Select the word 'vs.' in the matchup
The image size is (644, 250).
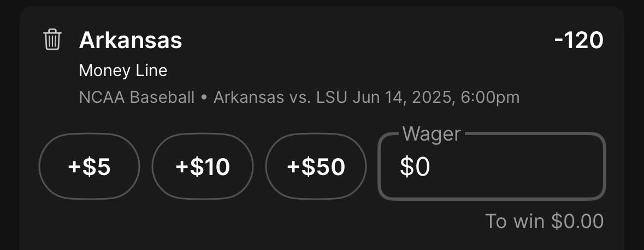point(299,97)
